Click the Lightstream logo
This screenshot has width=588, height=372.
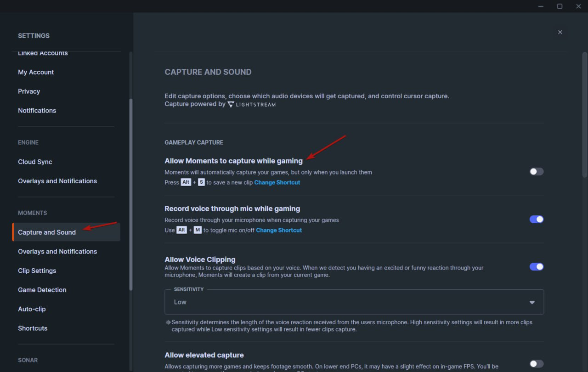[x=252, y=104]
